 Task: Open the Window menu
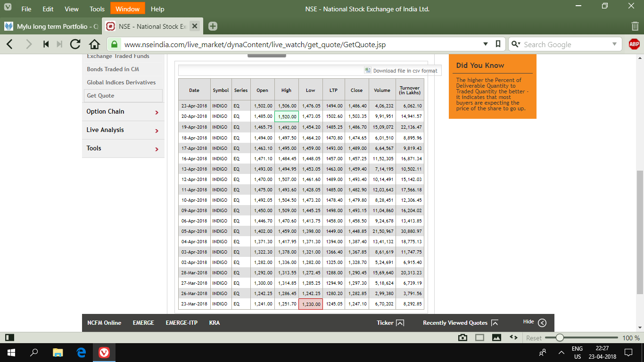(x=127, y=9)
